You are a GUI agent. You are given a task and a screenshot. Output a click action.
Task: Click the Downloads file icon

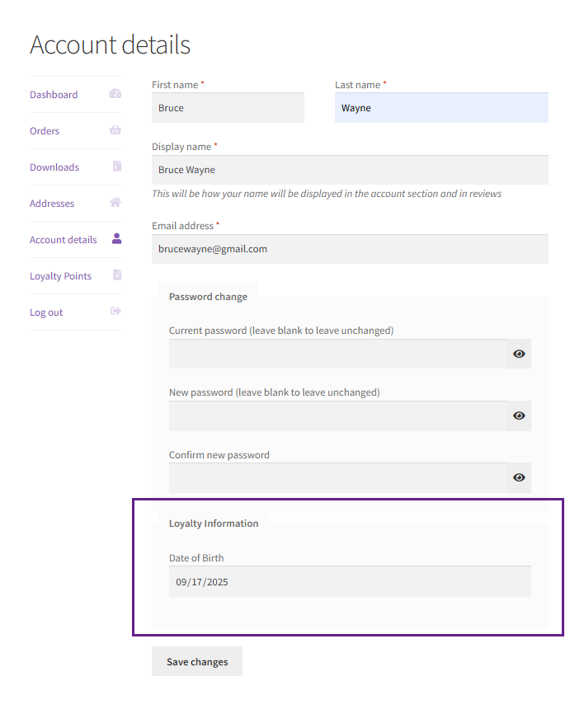(x=117, y=167)
